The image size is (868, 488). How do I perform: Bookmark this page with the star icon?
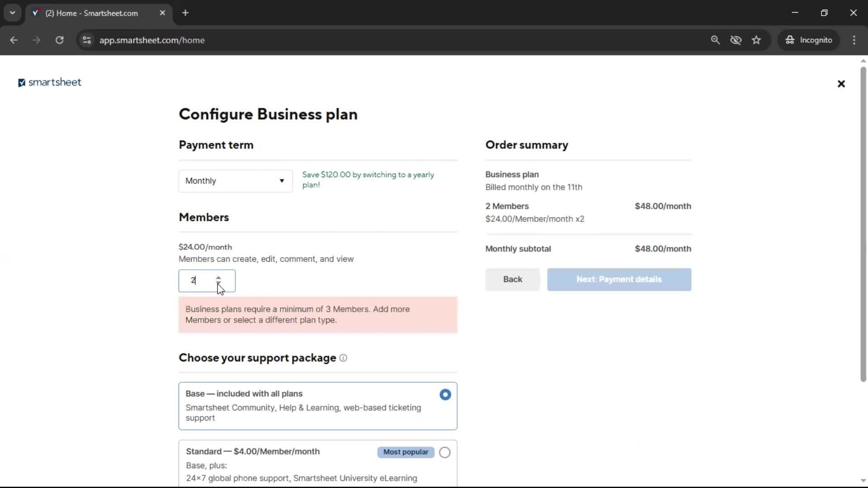(756, 40)
